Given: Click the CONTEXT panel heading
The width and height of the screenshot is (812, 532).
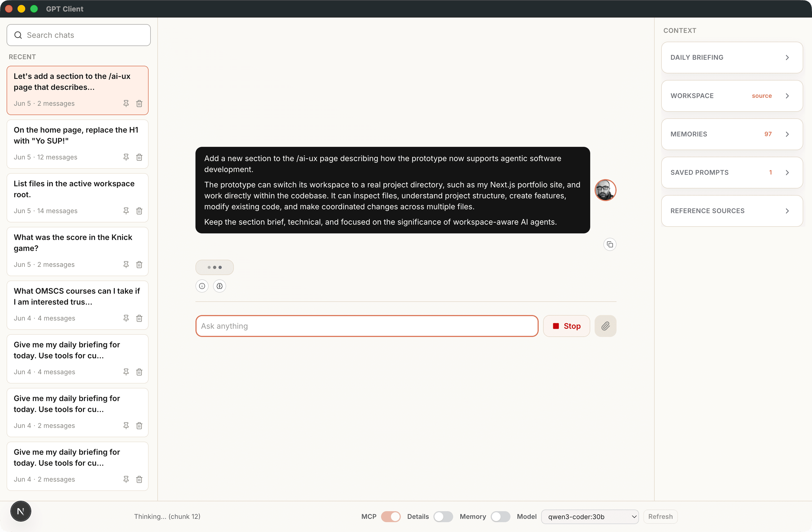Looking at the screenshot, I should [x=680, y=31].
